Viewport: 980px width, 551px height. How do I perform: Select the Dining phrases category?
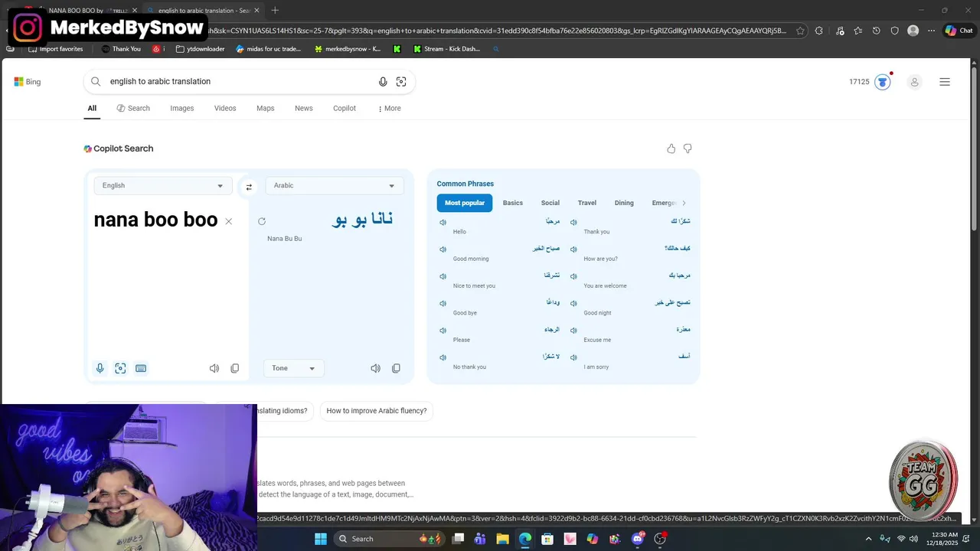click(624, 203)
